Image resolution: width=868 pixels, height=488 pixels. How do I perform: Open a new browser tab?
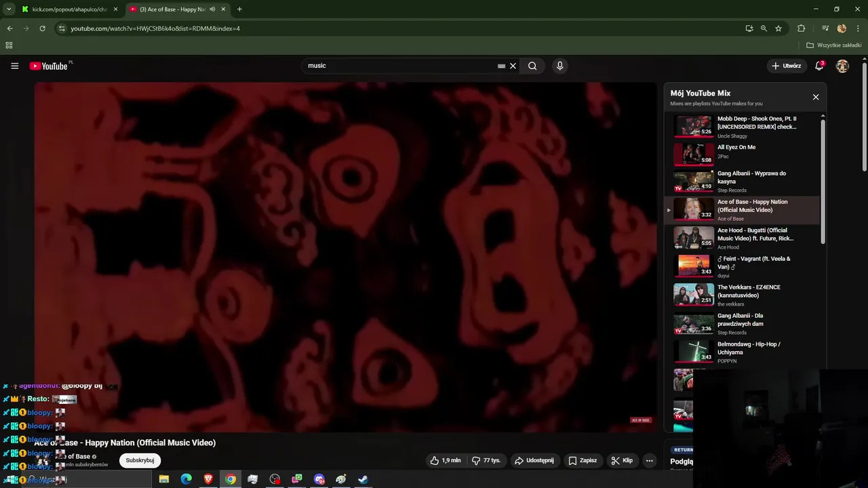click(239, 9)
